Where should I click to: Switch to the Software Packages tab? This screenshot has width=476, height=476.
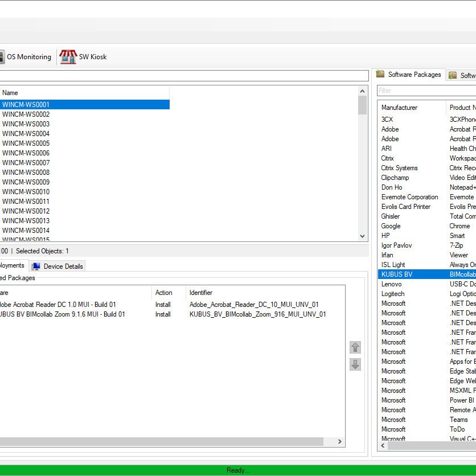[x=414, y=75]
